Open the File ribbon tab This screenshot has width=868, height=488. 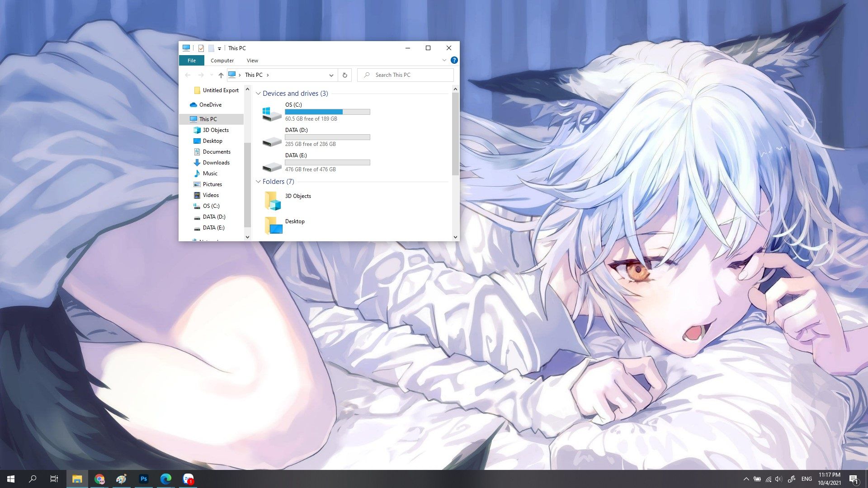coord(192,61)
